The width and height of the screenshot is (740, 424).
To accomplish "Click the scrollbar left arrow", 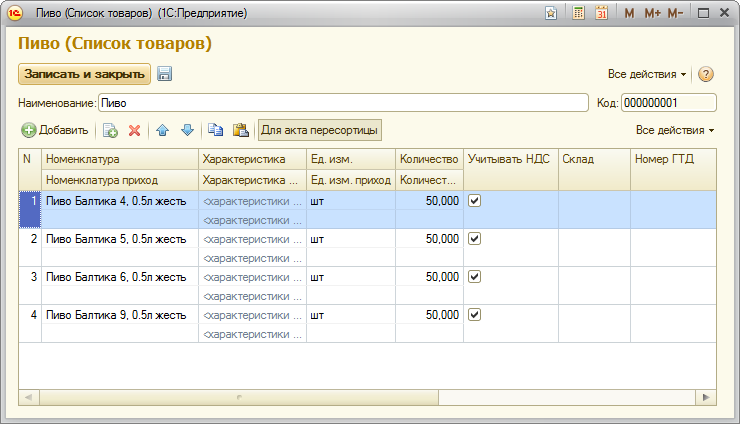I will 29,397.
